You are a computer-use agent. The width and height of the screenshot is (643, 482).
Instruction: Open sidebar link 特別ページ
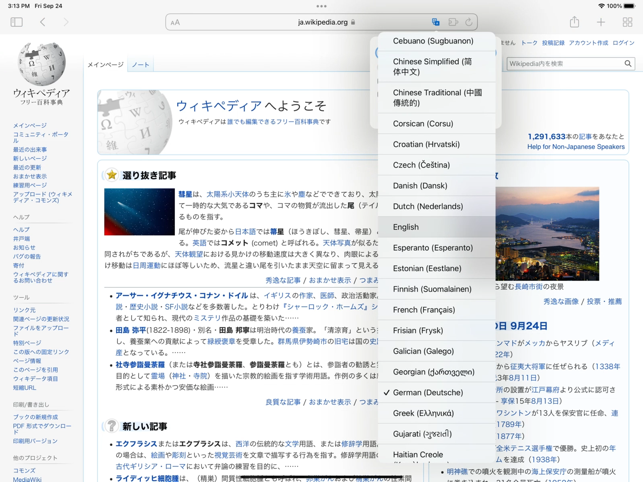27,343
